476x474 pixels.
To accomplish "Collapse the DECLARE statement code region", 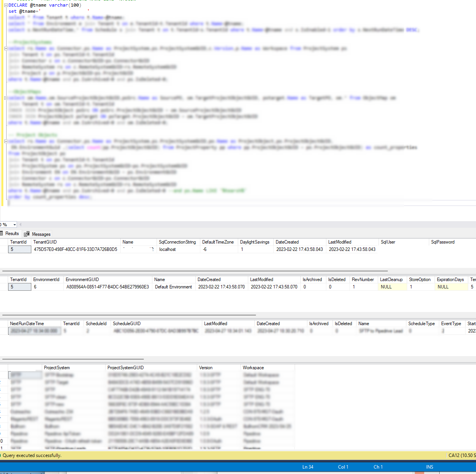I will coord(5,5).
